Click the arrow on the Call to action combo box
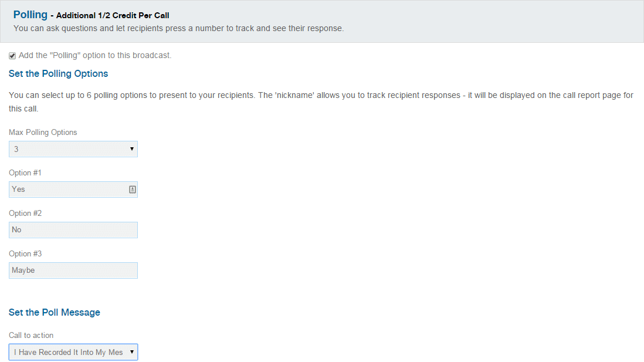644x362 pixels. (132, 352)
